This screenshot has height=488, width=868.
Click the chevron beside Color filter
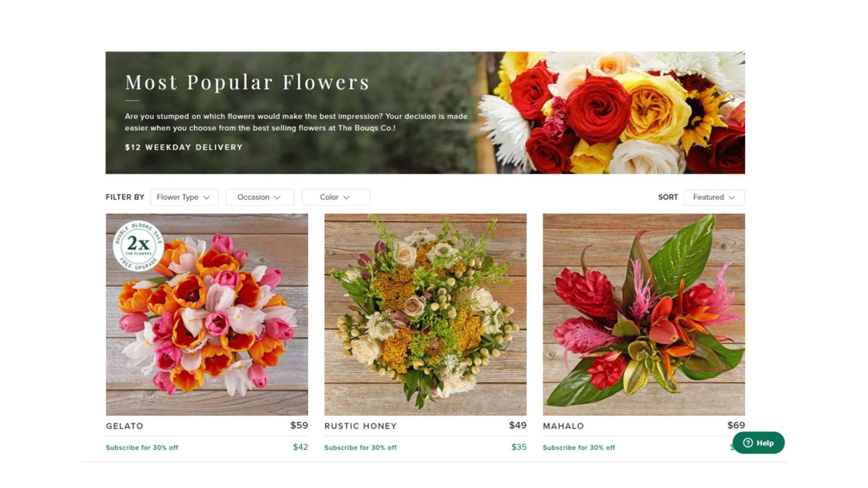pos(347,197)
